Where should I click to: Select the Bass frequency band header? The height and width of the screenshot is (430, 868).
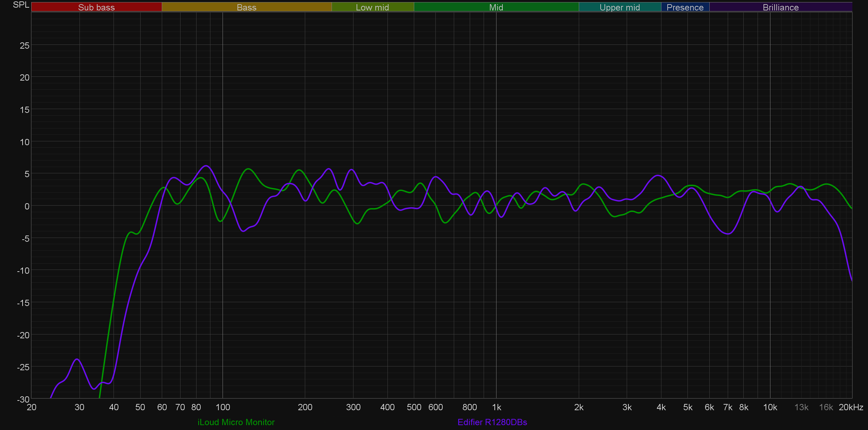tap(247, 7)
